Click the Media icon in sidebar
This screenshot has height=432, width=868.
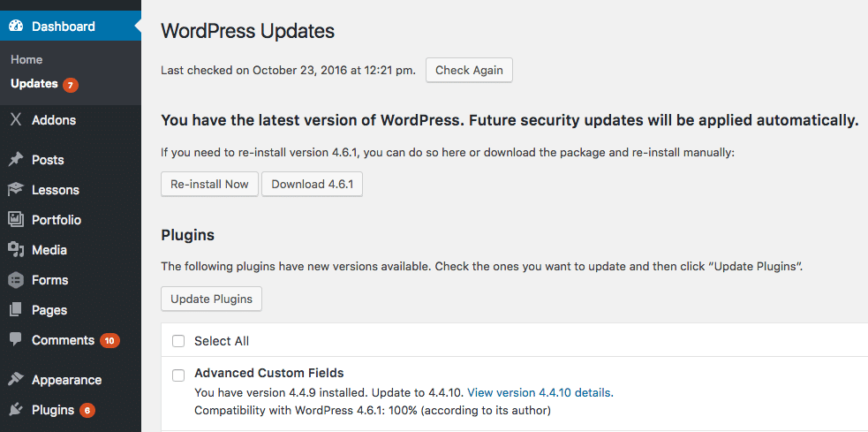[16, 250]
